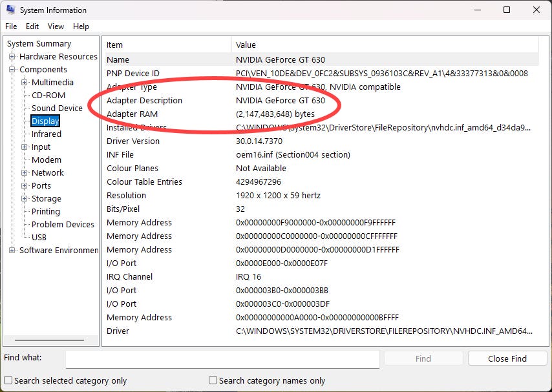Collapse the Components tree node

(12, 69)
